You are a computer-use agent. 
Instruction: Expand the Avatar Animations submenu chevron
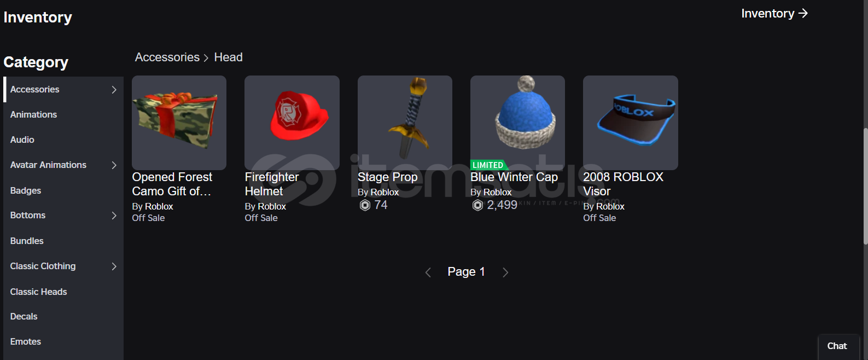point(114,165)
